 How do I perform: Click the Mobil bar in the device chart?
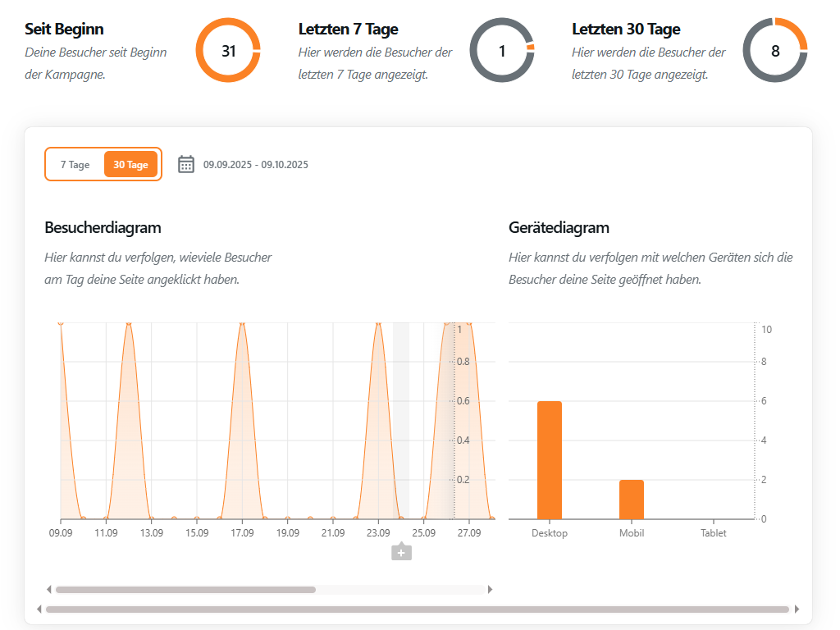pos(632,500)
